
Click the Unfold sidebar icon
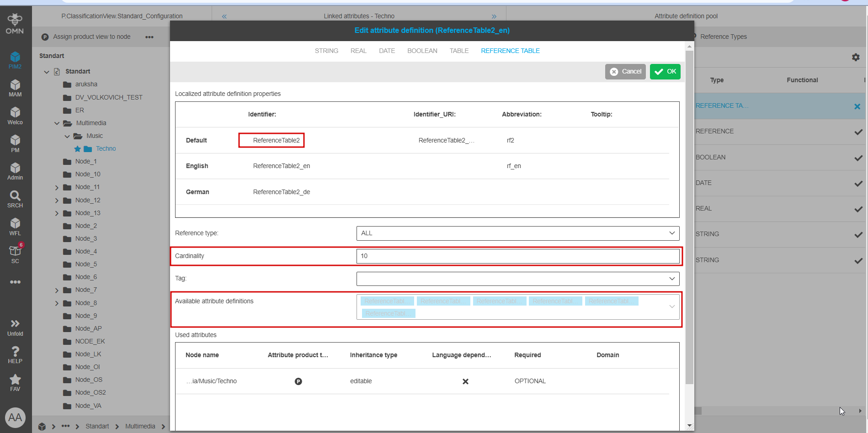coord(15,327)
